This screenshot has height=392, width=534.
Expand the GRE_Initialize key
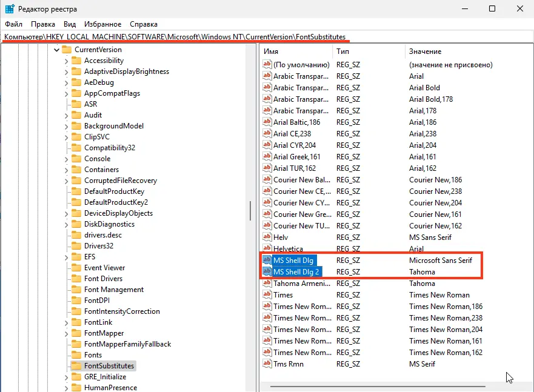click(x=67, y=377)
